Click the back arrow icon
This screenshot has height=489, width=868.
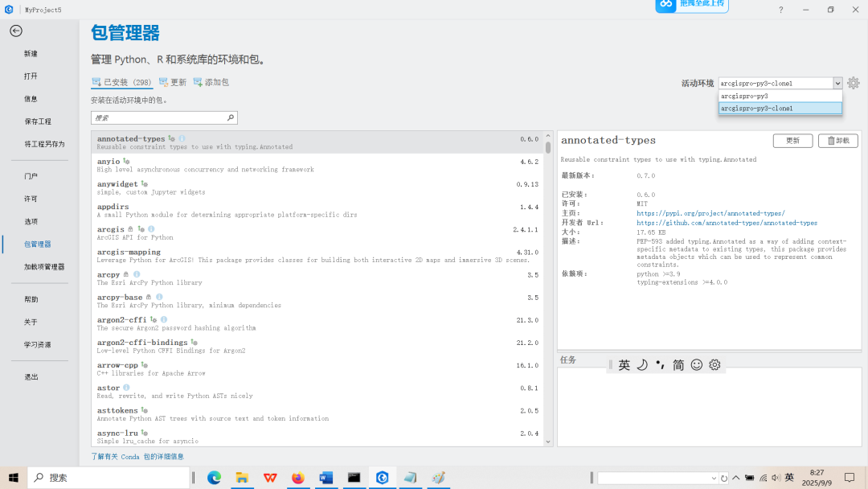tap(16, 31)
